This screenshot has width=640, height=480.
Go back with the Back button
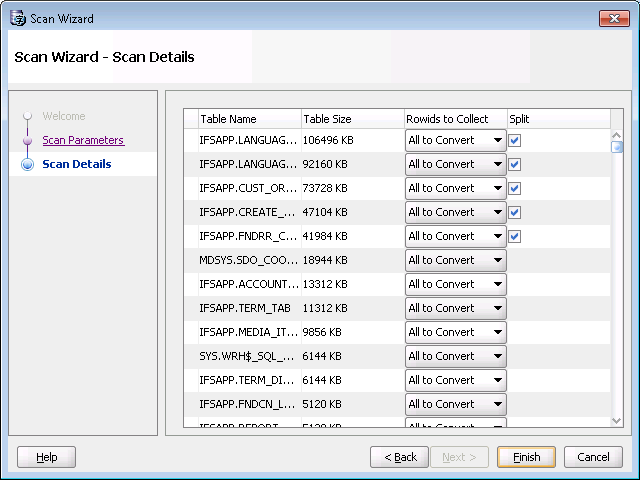point(400,457)
